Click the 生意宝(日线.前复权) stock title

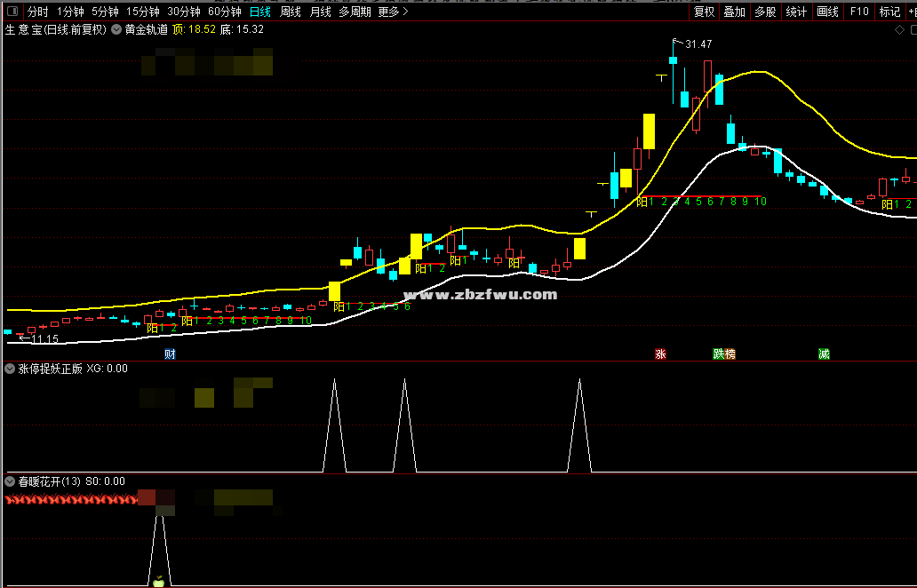pyautogui.click(x=56, y=29)
